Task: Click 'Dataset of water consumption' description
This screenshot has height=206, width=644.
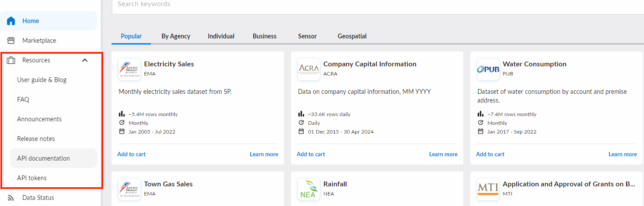Action: tap(552, 96)
